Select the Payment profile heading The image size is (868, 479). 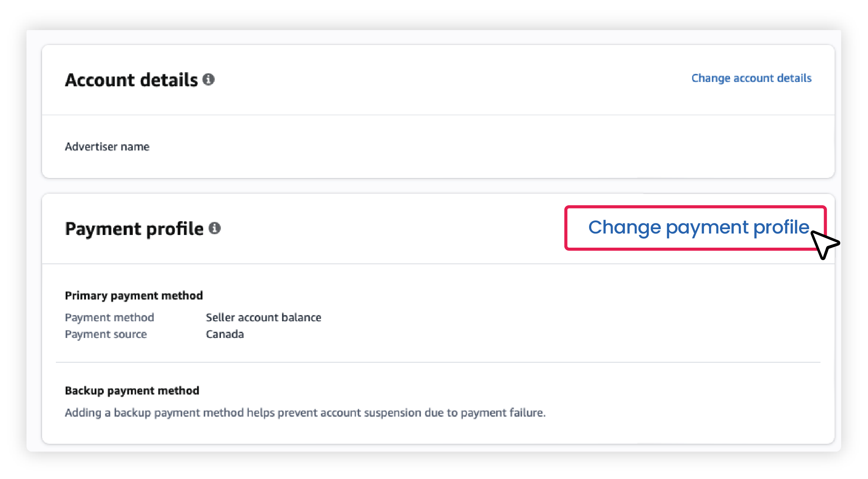click(x=134, y=229)
